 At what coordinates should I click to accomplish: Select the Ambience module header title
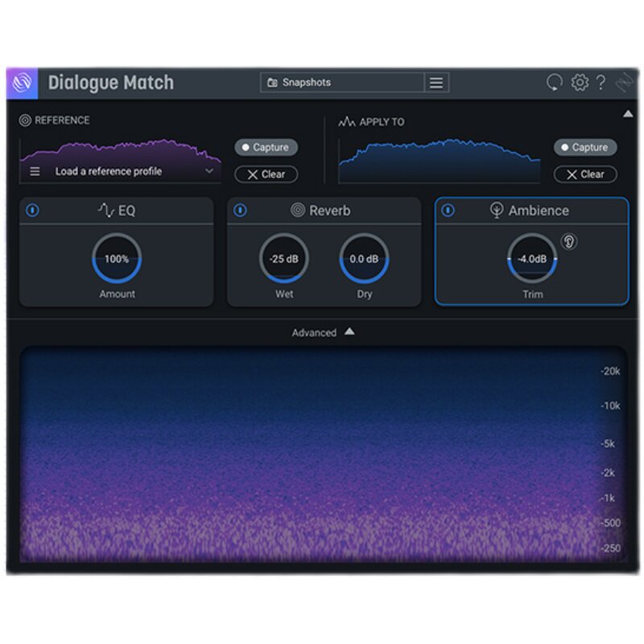(539, 211)
